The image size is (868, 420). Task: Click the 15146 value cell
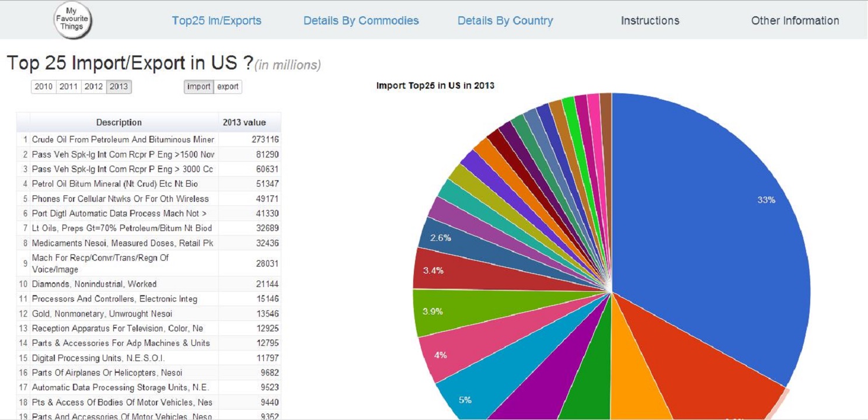pos(250,299)
